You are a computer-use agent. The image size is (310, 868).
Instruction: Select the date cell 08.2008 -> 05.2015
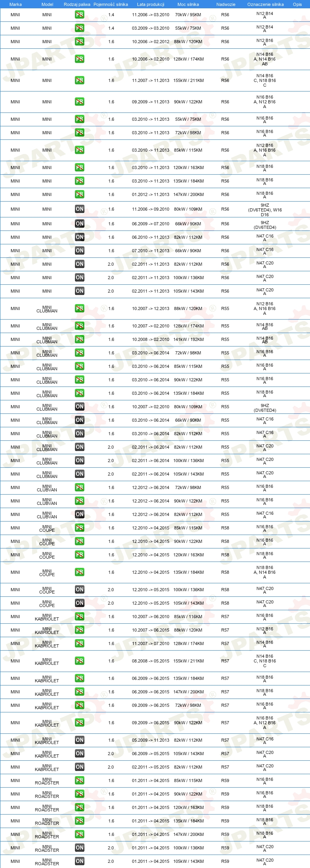click(x=151, y=661)
